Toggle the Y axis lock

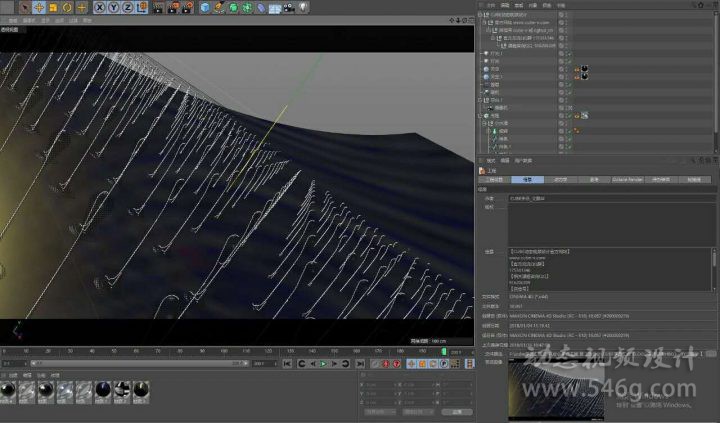114,8
